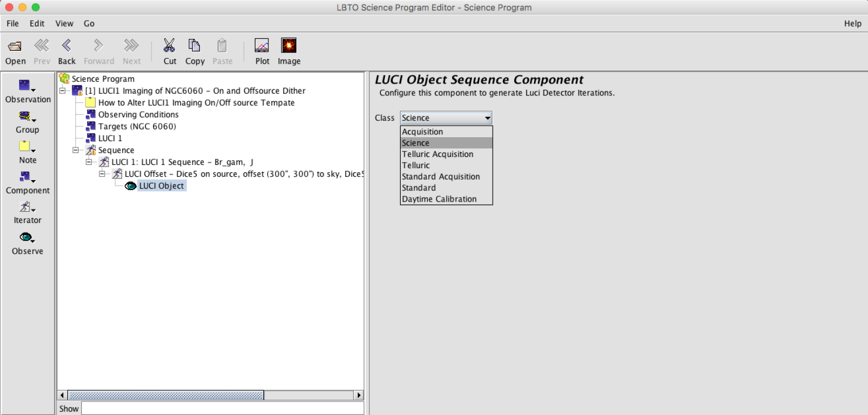Click the Paste clipboard toolbar icon
Image resolution: width=868 pixels, height=415 pixels.
click(222, 46)
